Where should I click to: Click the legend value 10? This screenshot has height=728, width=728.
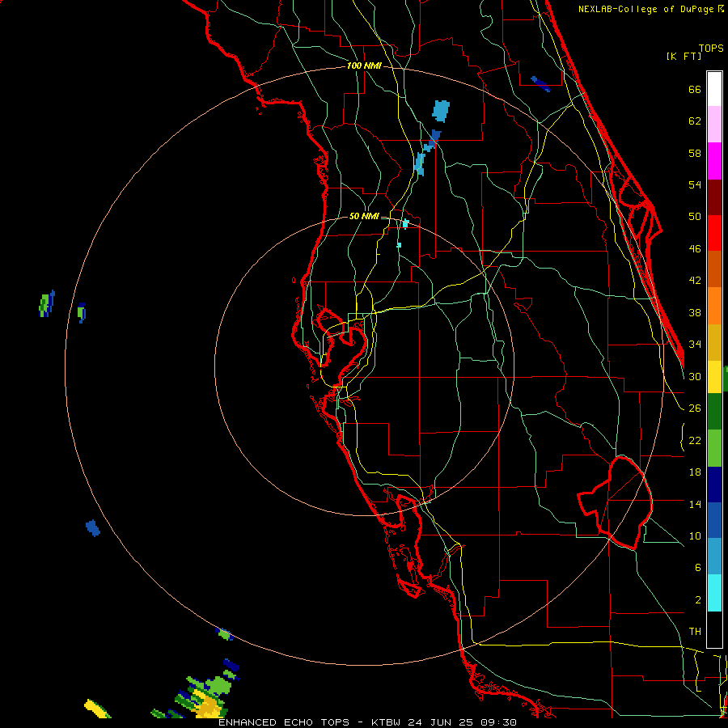tap(695, 535)
